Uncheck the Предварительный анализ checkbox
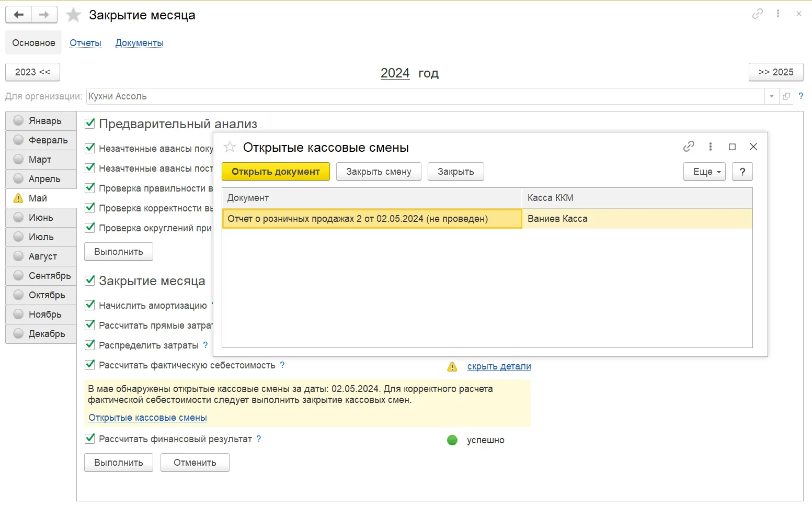Screen dimensions: 812x505 coord(90,124)
